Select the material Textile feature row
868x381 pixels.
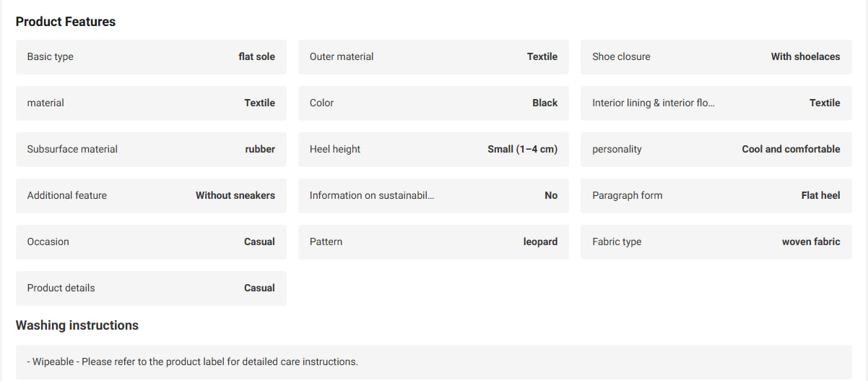click(x=151, y=103)
